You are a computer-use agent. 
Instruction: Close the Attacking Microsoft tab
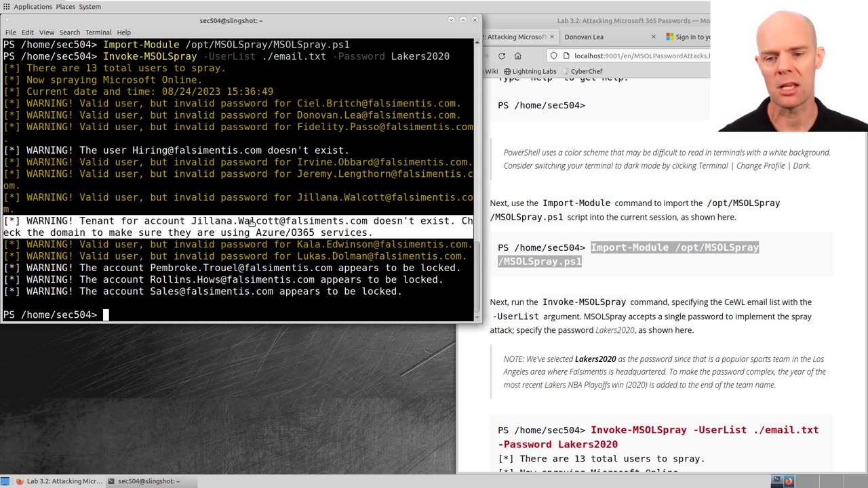click(551, 37)
